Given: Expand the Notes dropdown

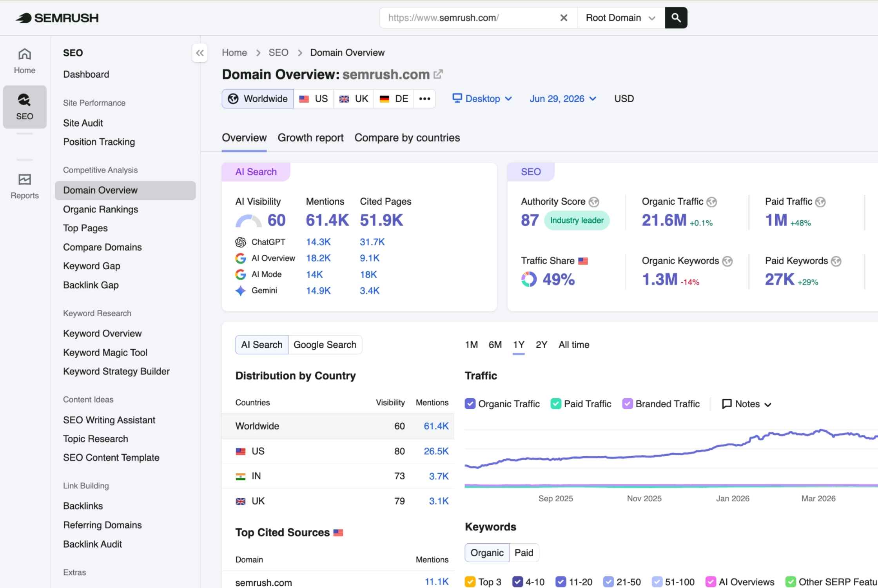Looking at the screenshot, I should (747, 404).
